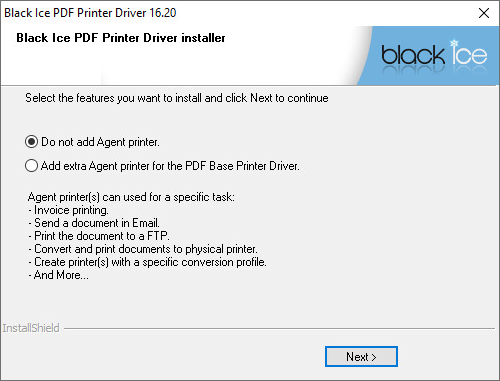Click the Send a document in Email line
The height and width of the screenshot is (381, 500).
(94, 223)
